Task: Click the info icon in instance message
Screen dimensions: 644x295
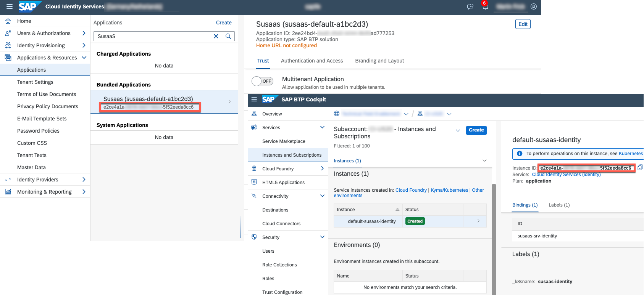Action: tap(520, 154)
